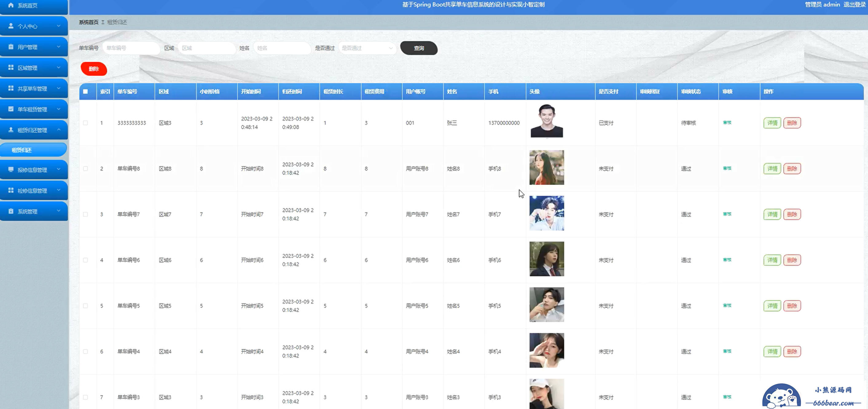The height and width of the screenshot is (409, 868).
Task: Check the row for 单车编号5
Action: [86, 306]
